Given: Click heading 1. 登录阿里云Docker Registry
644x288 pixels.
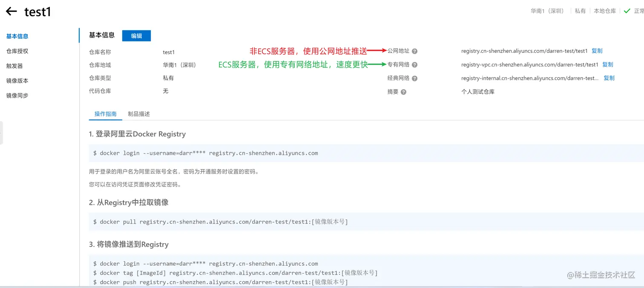Looking at the screenshot, I should tap(137, 134).
